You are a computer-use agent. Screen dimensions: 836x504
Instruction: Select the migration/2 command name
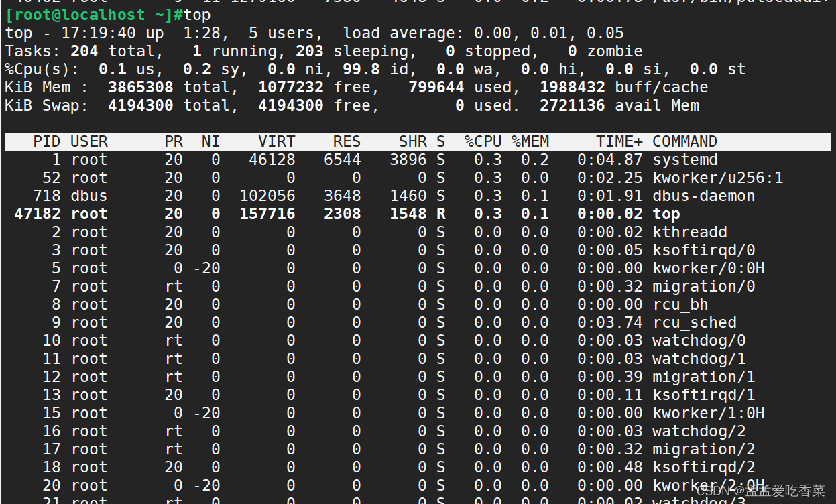(704, 449)
